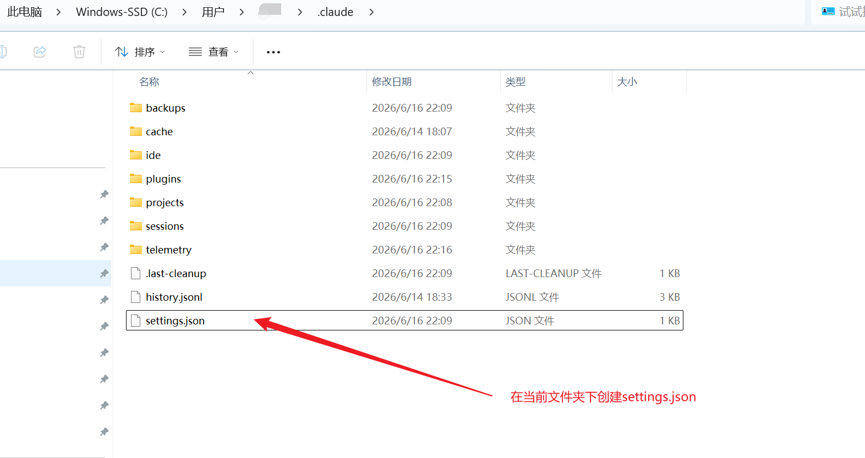Image resolution: width=865 pixels, height=458 pixels.
Task: Navigate to Windows-SSD (C:) breadcrumb
Action: click(x=121, y=12)
